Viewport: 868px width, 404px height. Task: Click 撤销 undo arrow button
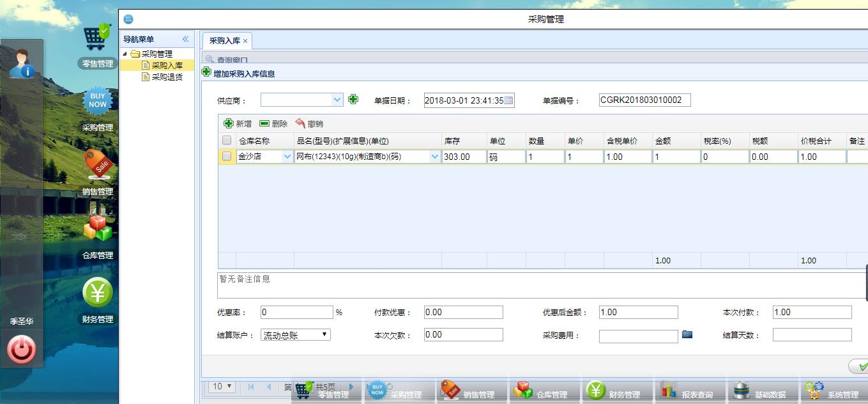click(x=309, y=123)
